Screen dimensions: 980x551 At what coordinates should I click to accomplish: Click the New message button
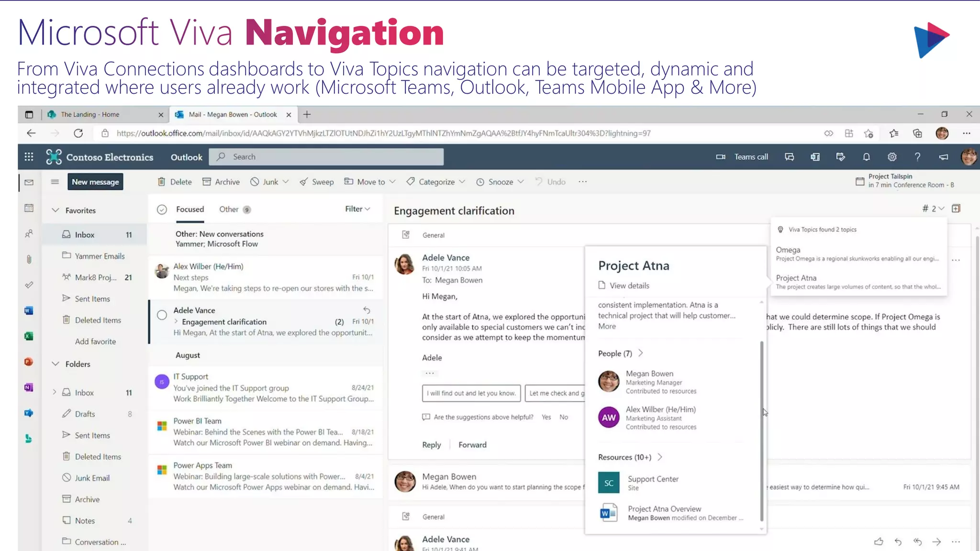coord(95,182)
